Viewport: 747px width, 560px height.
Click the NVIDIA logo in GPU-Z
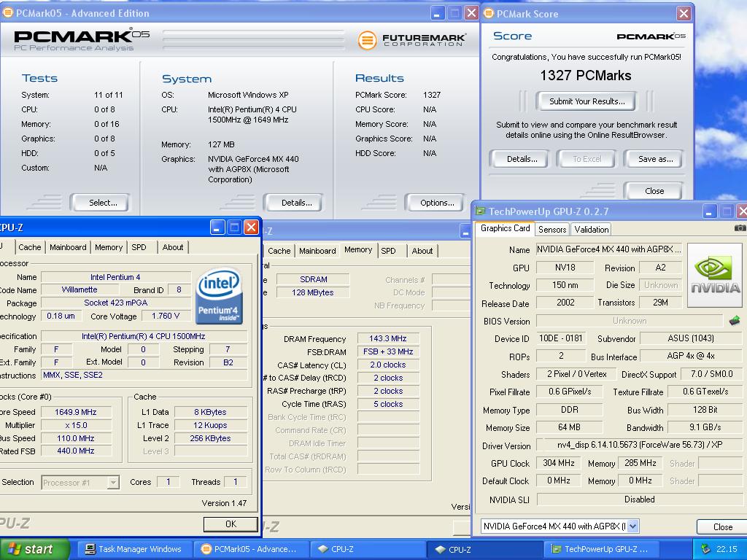point(714,275)
